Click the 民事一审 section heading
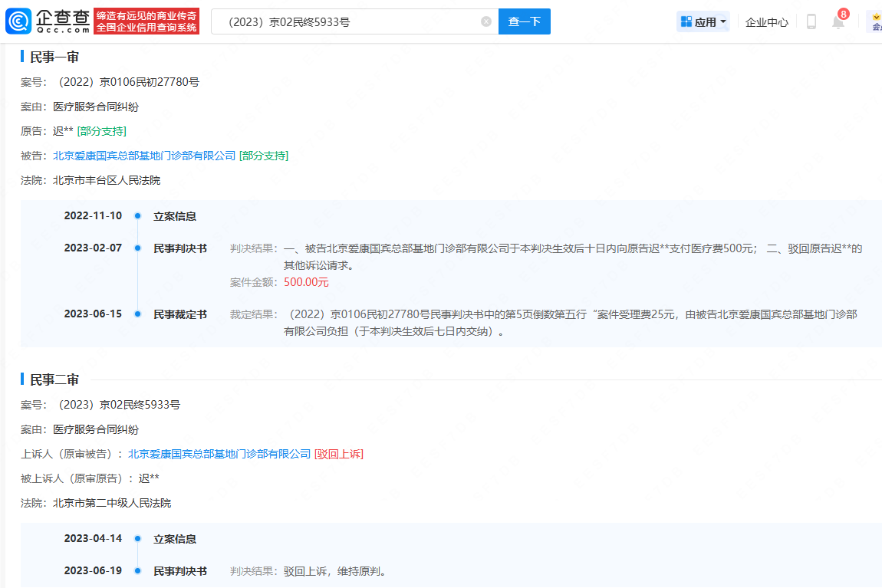 point(54,57)
